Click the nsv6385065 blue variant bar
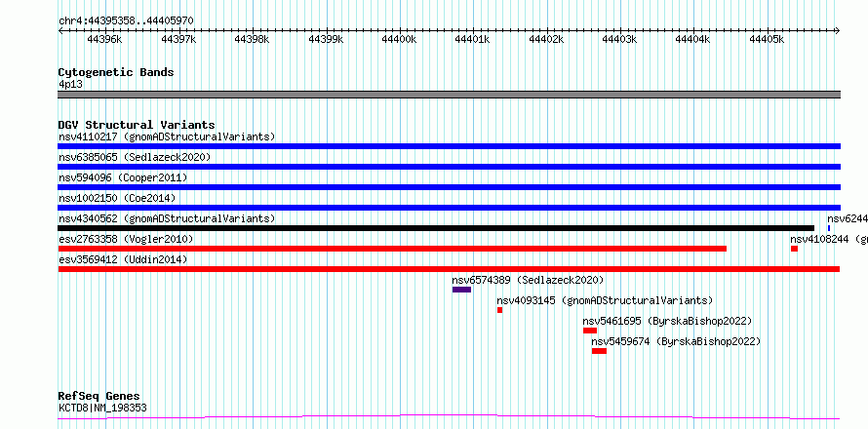Screen dimensions: 868x429 449,167
